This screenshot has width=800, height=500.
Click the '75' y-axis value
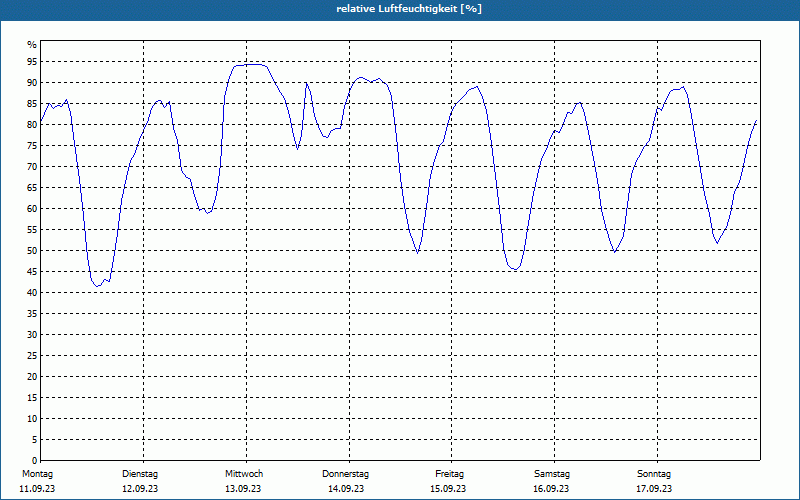pyautogui.click(x=32, y=146)
